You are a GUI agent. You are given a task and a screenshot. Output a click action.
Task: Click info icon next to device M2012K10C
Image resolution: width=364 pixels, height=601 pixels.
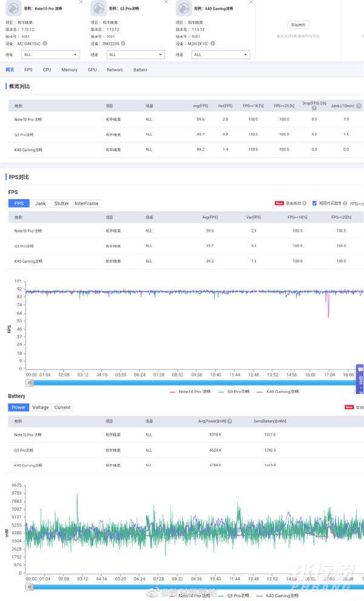213,43
